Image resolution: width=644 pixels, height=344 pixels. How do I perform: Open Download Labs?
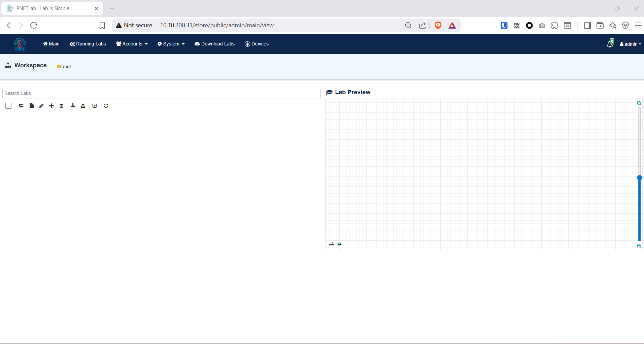point(215,44)
